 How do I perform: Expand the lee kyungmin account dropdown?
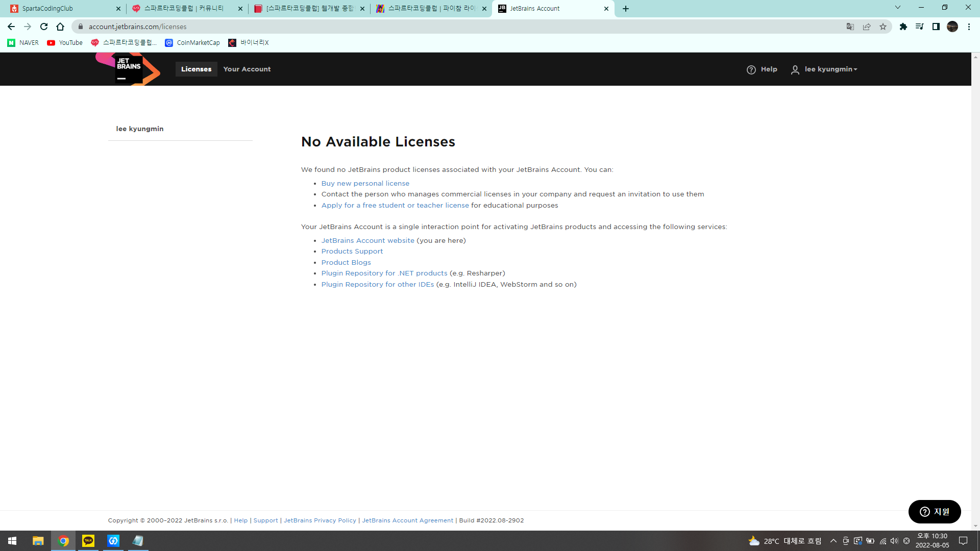pos(831,69)
